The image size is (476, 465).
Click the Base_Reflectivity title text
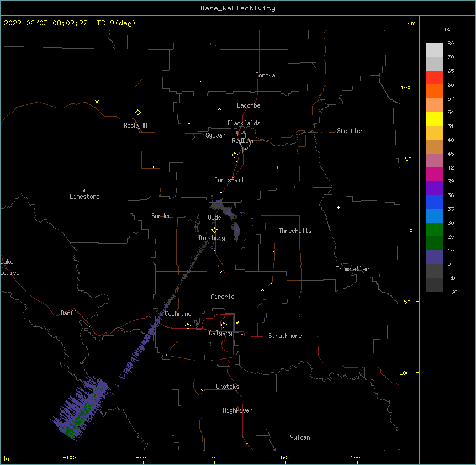tap(238, 8)
